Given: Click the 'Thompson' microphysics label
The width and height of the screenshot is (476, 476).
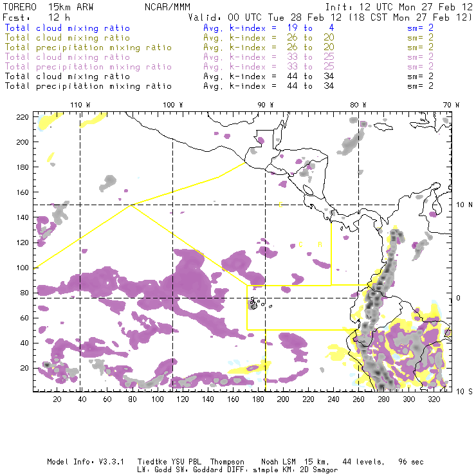Looking at the screenshot, I should (227, 462).
